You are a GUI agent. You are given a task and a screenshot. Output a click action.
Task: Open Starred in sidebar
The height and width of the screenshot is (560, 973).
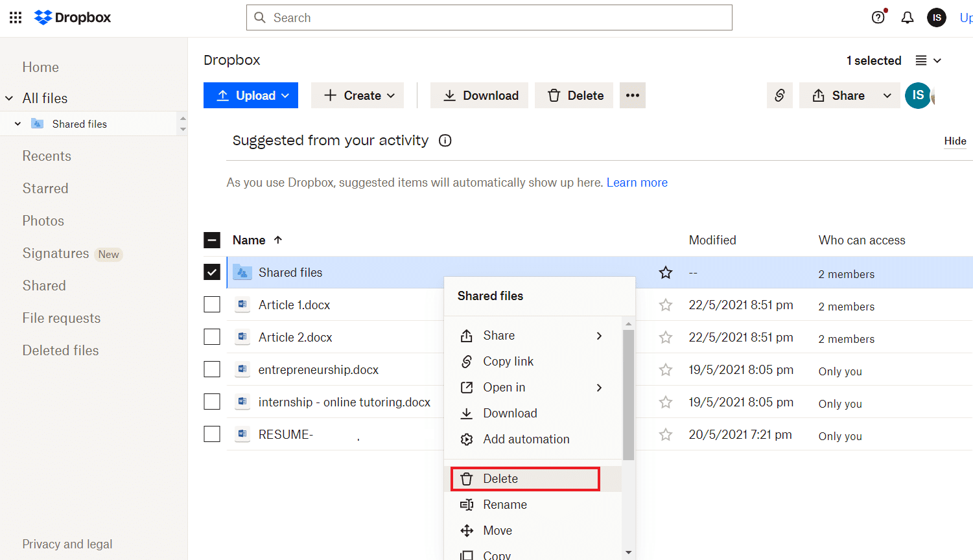pyautogui.click(x=45, y=189)
